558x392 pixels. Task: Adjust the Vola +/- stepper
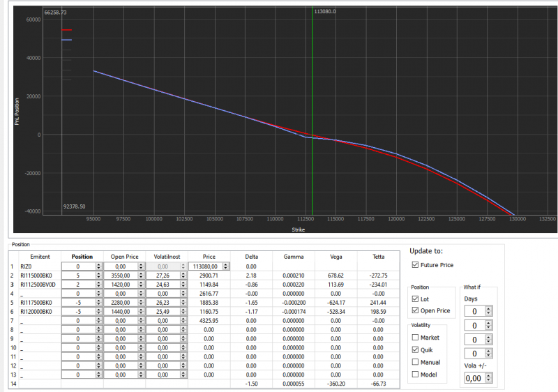pos(489,378)
